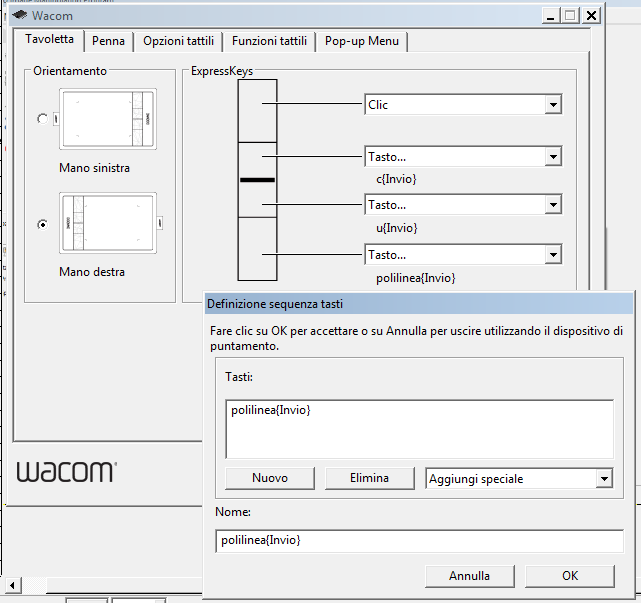Viewport: 641px width, 603px height.
Task: Switch to the Tavoletta tab
Action: [49, 40]
